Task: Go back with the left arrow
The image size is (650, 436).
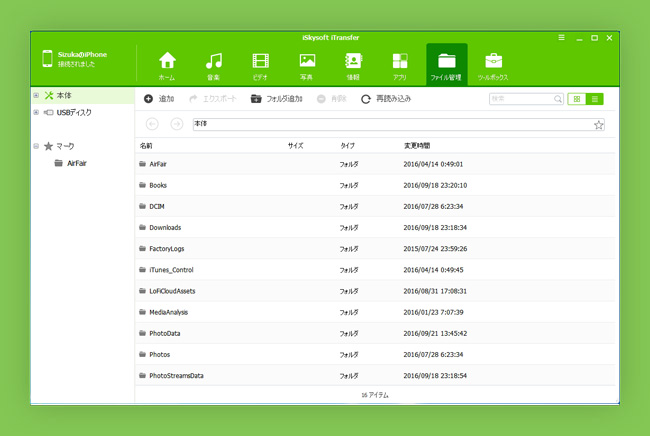Action: tap(152, 124)
